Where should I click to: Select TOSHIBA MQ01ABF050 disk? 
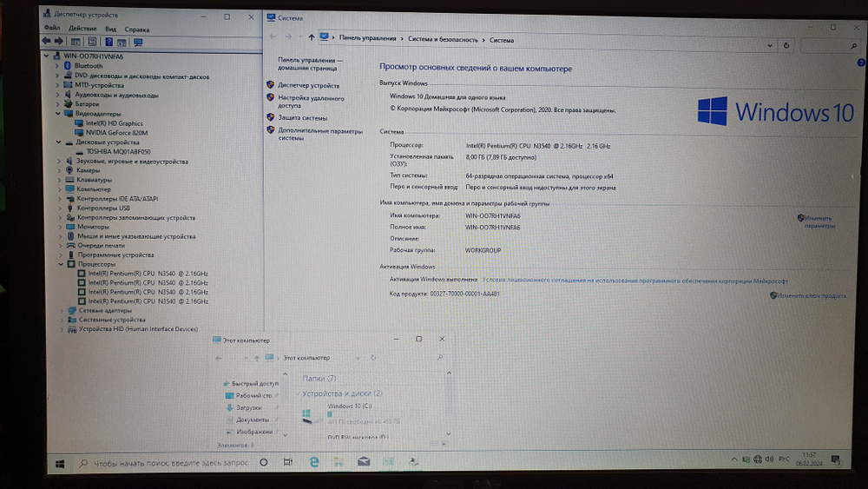(118, 152)
